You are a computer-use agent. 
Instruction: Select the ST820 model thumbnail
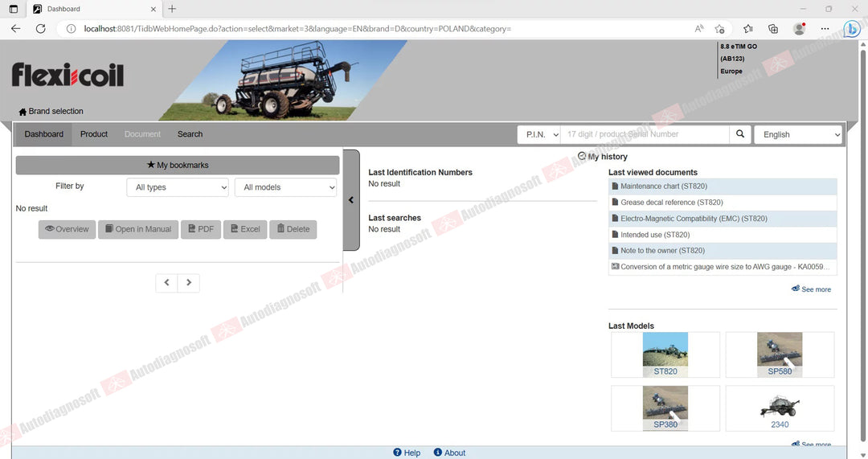click(x=665, y=355)
